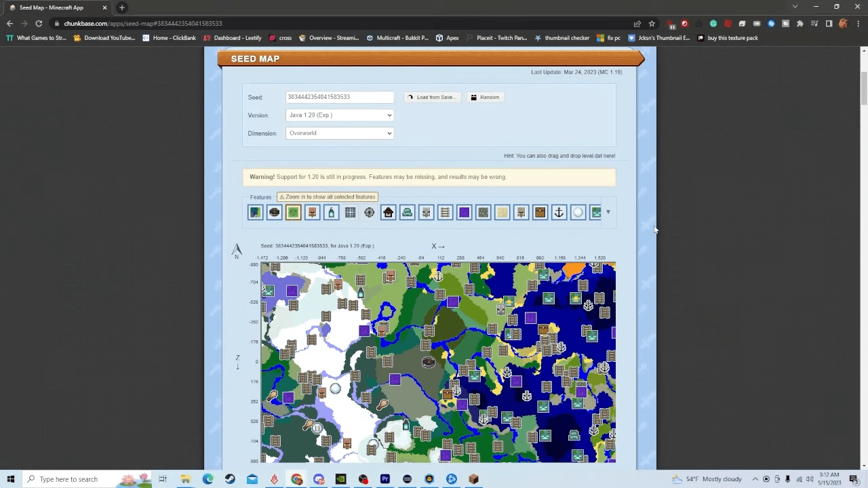
Task: Open the Chrome extensions puzzle icon
Action: (x=800, y=23)
